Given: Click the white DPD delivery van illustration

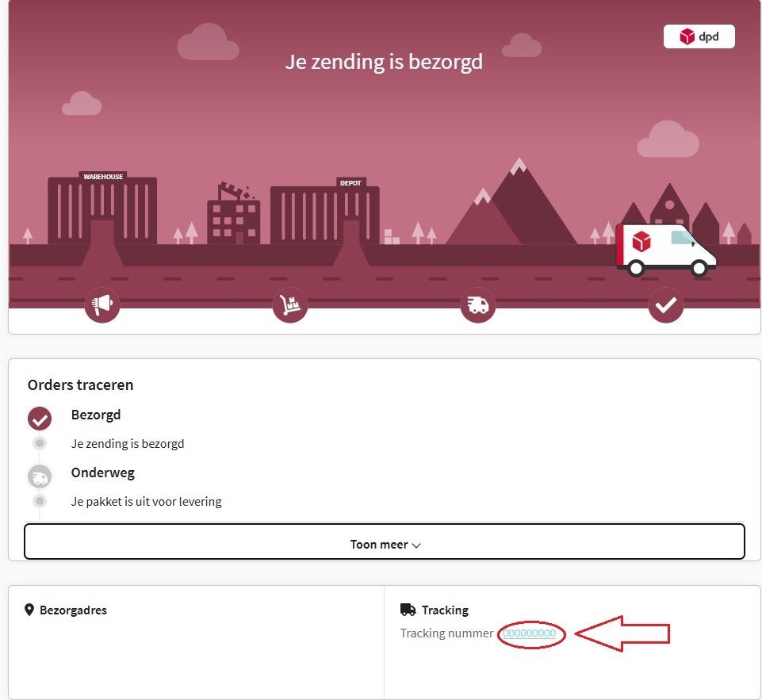Looking at the screenshot, I should click(x=665, y=250).
